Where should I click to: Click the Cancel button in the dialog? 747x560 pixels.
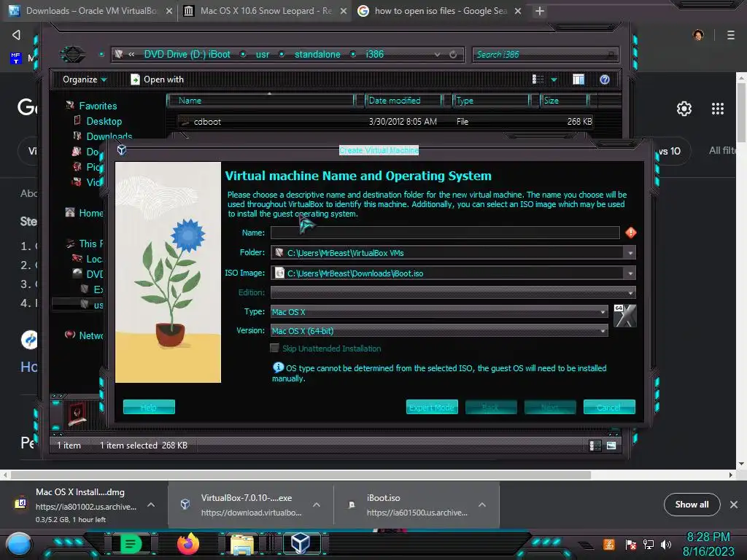609,407
